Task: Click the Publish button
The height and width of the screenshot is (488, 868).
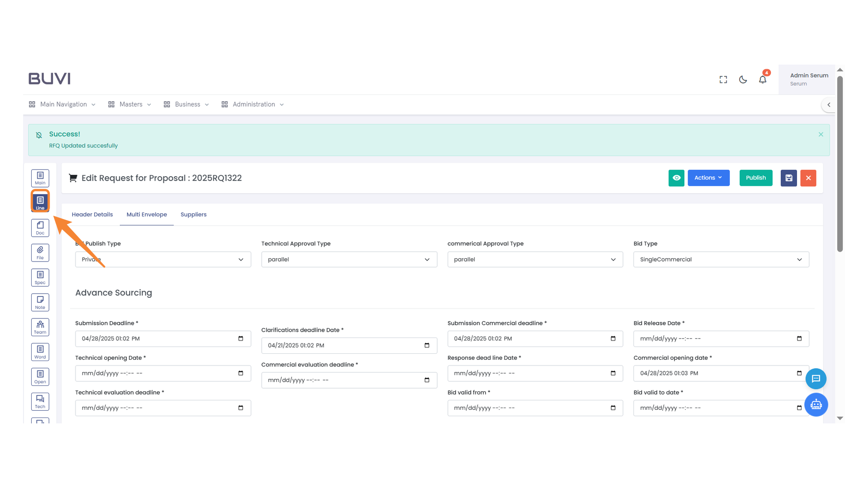Action: coord(756,178)
